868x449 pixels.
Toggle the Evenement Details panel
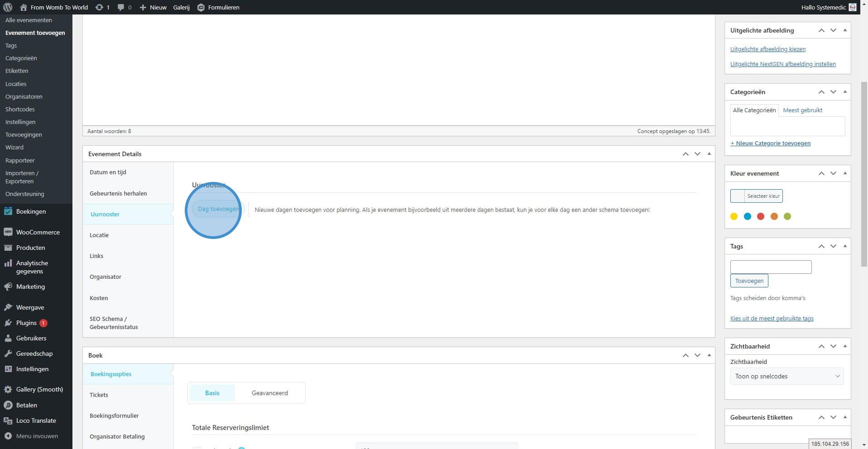point(709,154)
